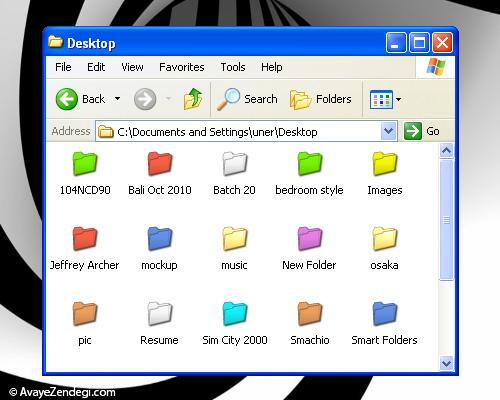Select the white Batch 20 folder icon

235,164
